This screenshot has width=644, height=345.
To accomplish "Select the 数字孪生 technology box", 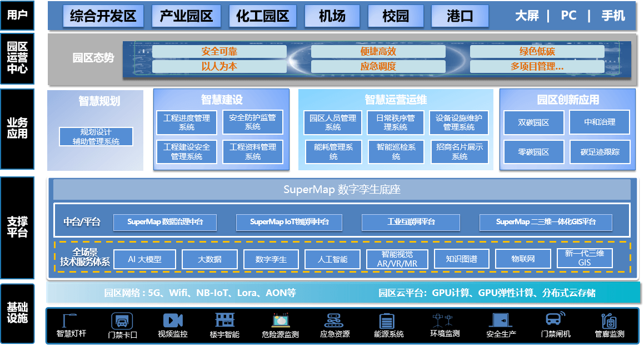I will point(271,259).
